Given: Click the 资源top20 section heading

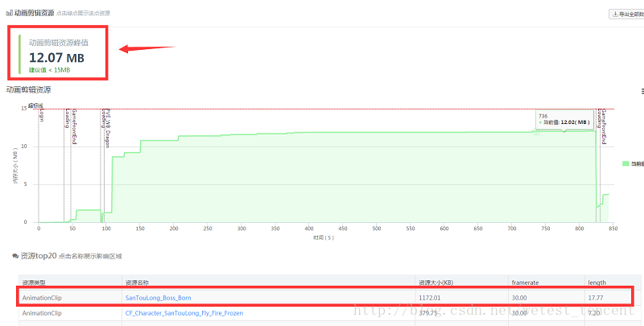Looking at the screenshot, I should pyautogui.click(x=39, y=256).
